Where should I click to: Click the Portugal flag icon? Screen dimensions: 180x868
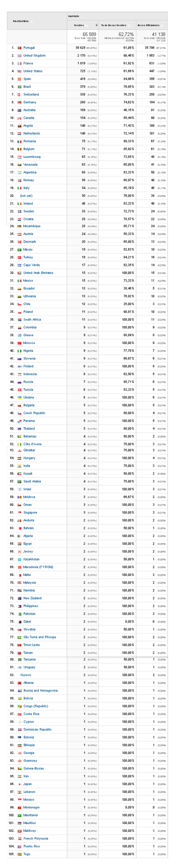click(20, 48)
